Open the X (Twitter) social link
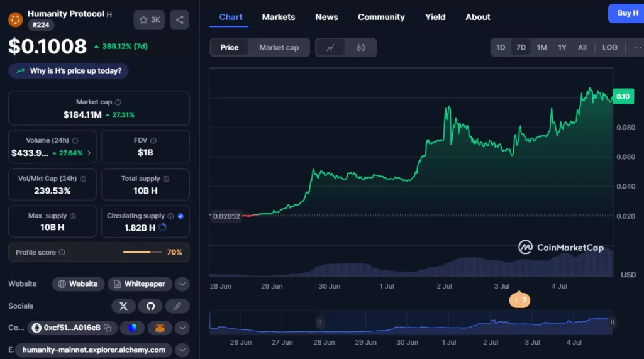The width and height of the screenshot is (644, 359). 123,306
